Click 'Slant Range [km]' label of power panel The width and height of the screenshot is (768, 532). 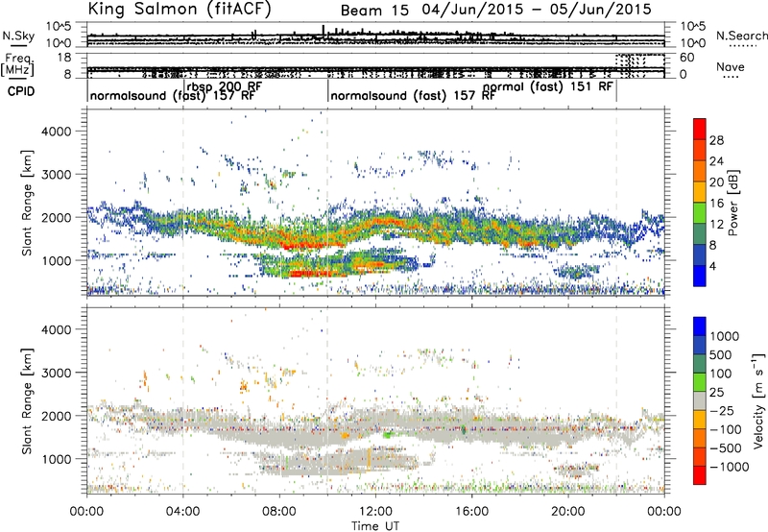[27, 203]
